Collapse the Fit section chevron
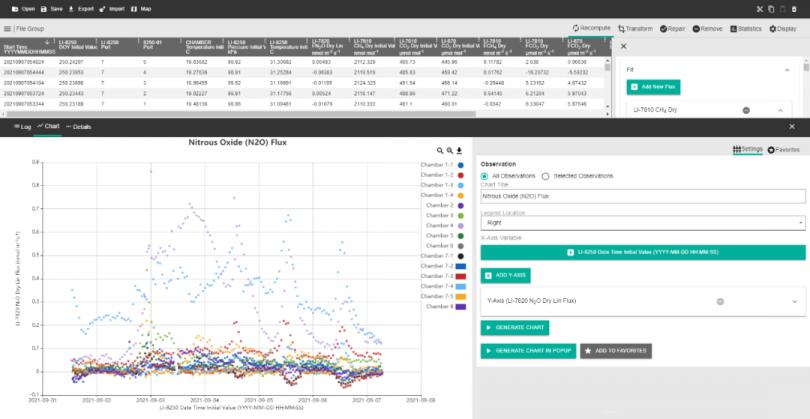 (786, 70)
